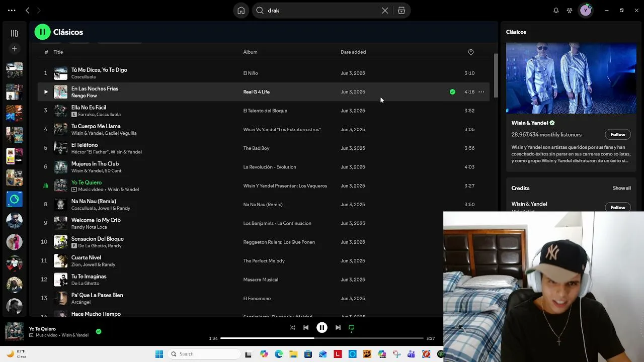Sort tracks by duration clock icon
This screenshot has height=362, width=644.
point(471,52)
